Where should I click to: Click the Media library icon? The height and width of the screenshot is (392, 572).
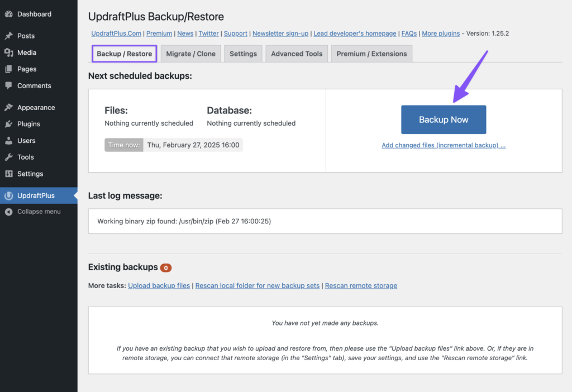point(9,52)
